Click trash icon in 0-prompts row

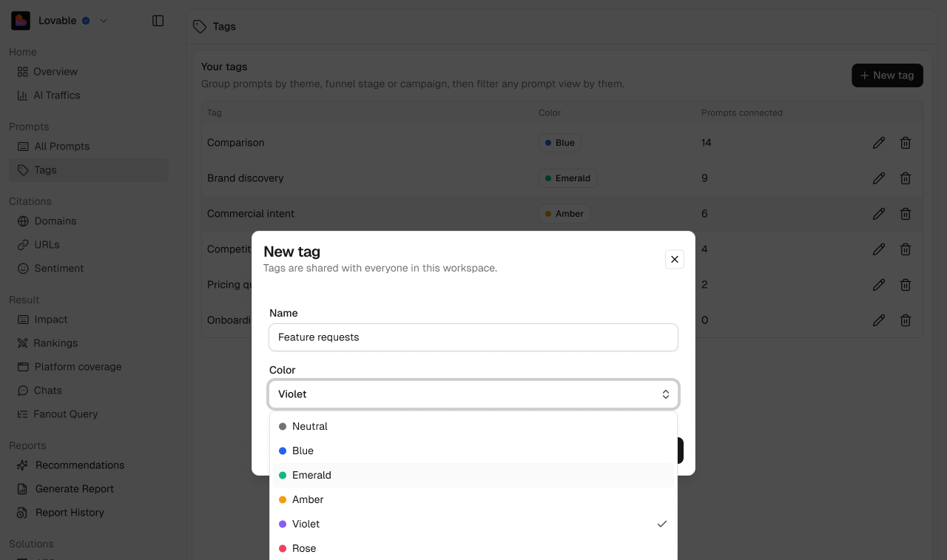(x=906, y=320)
